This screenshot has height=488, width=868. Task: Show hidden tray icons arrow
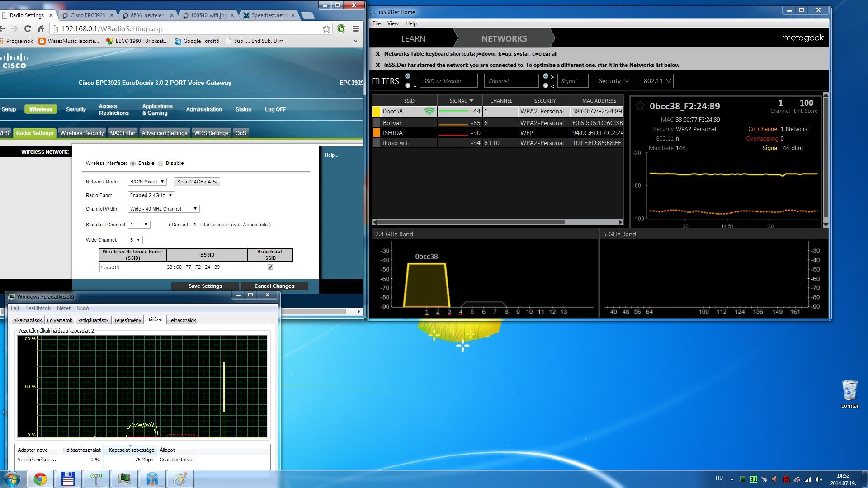(x=731, y=479)
